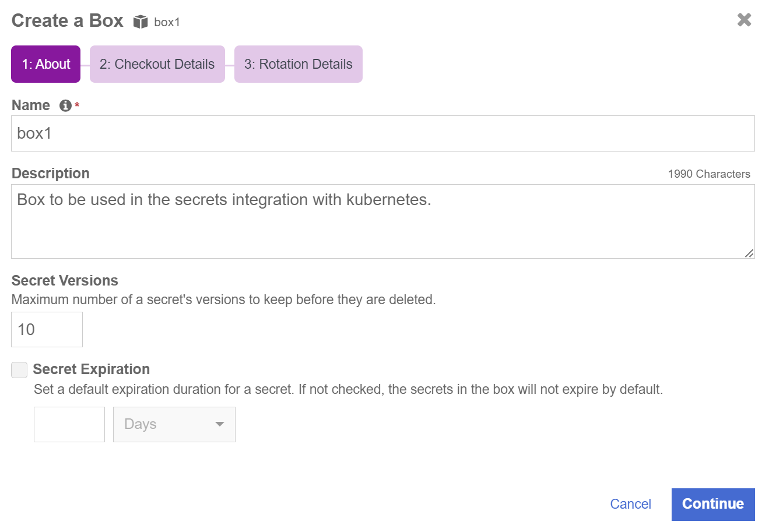Click the box cube icon beside box1
Viewport: 769px width, 532px height.
point(141,22)
